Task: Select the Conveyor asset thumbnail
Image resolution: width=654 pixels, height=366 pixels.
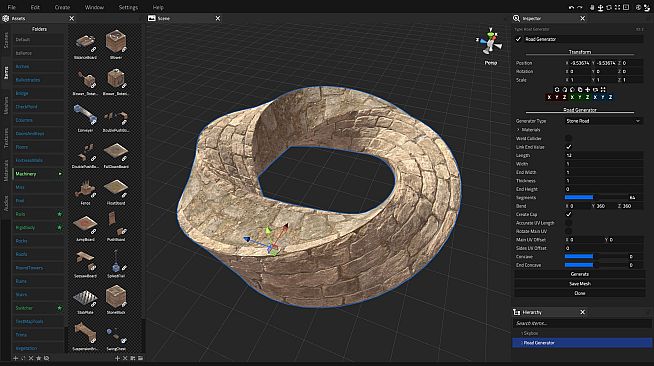Action: (x=85, y=115)
